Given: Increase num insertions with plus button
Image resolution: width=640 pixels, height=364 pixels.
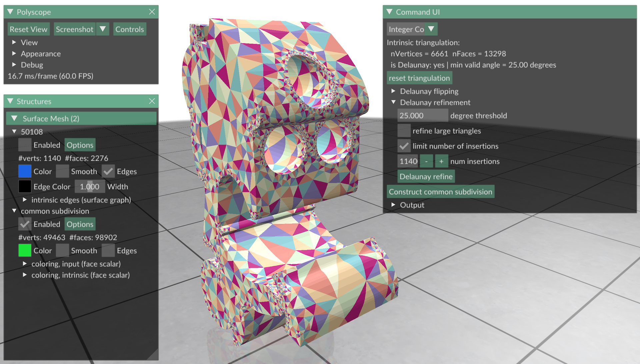Looking at the screenshot, I should [x=441, y=162].
